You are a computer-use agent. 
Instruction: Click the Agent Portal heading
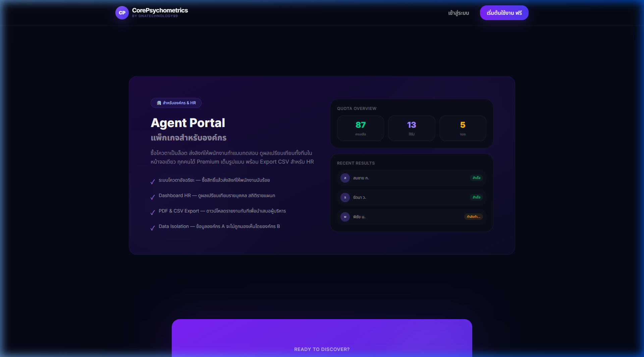pyautogui.click(x=188, y=123)
